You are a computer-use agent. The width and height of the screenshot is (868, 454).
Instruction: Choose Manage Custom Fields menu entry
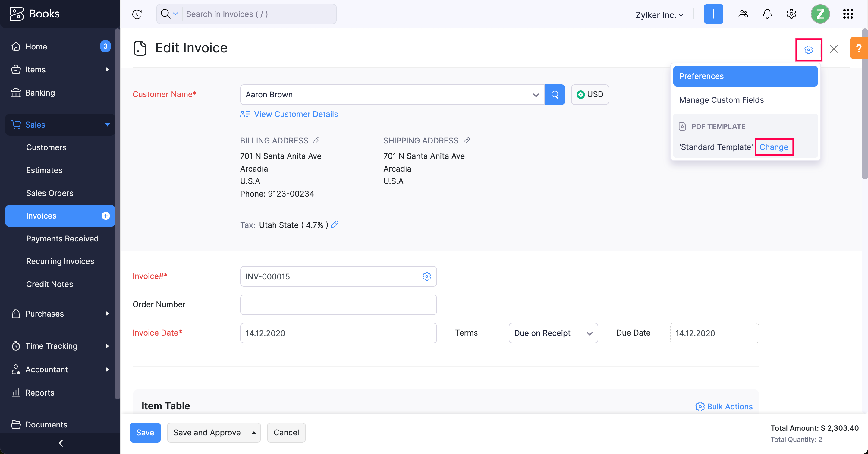coord(722,100)
